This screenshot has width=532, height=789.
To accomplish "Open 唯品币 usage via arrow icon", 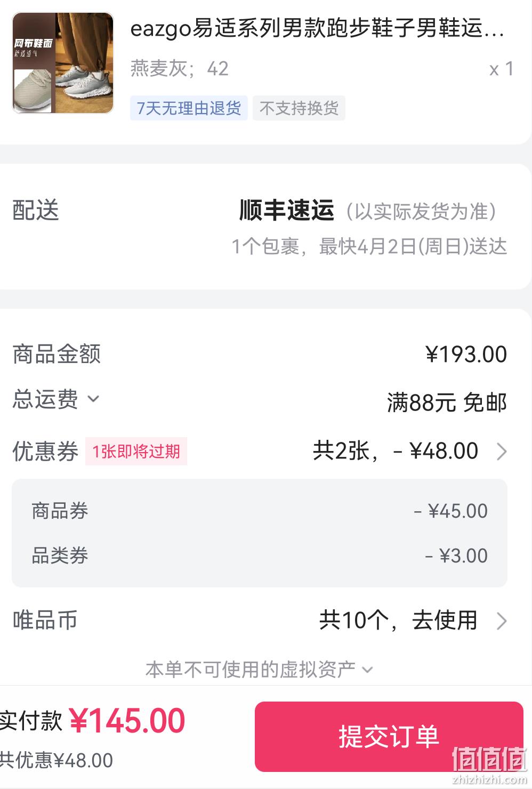I will pyautogui.click(x=501, y=621).
